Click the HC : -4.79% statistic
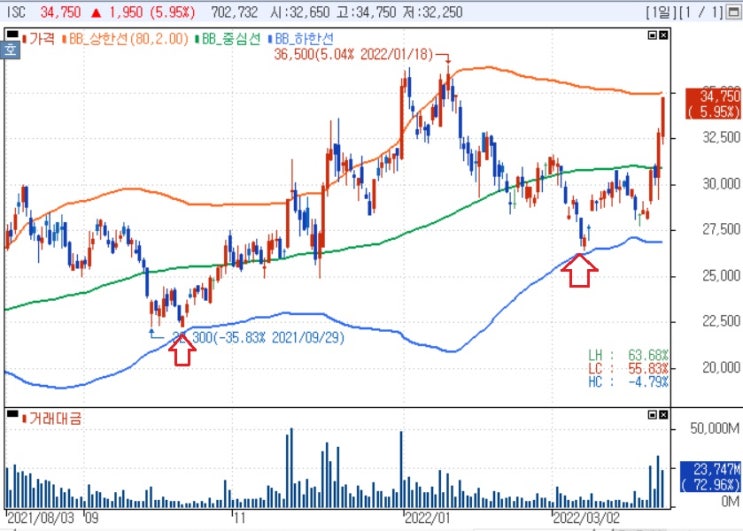743x531 pixels. tap(628, 382)
